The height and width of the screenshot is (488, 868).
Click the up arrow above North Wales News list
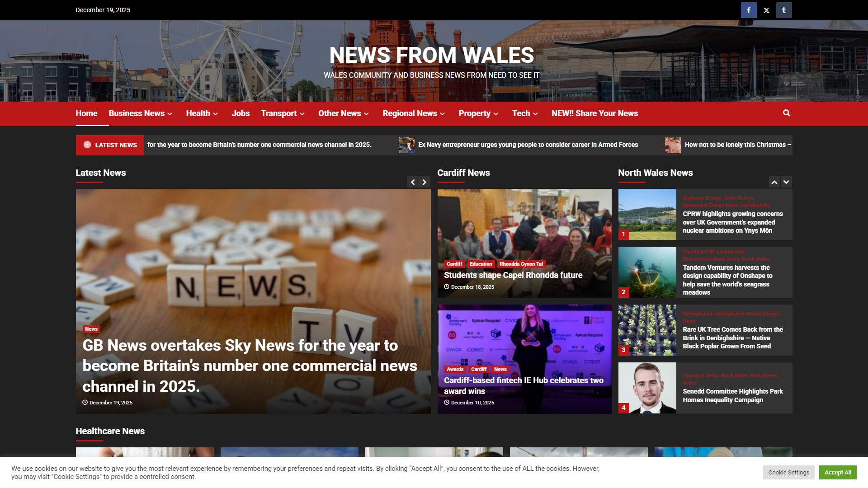pos(774,182)
